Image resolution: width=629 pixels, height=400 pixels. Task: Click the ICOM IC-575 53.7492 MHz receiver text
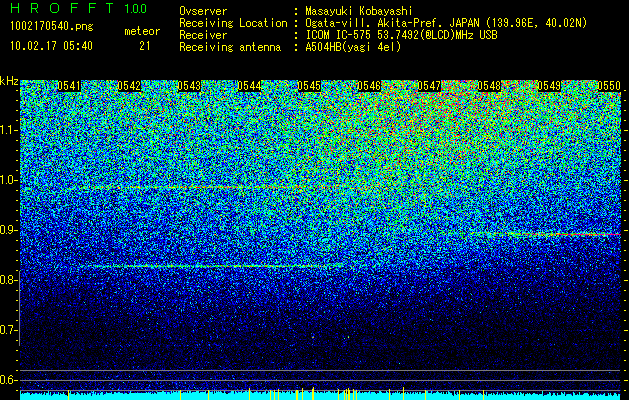click(x=401, y=35)
